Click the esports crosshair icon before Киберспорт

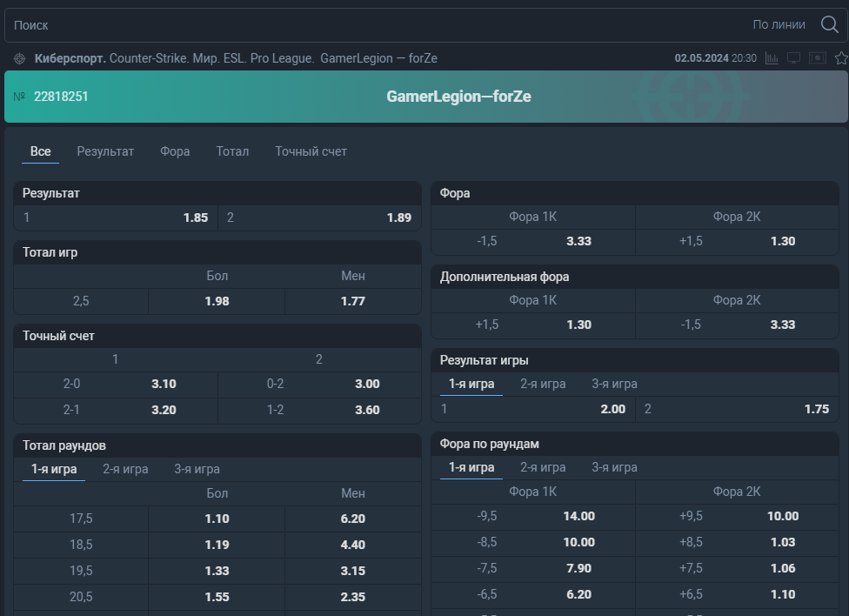point(19,58)
